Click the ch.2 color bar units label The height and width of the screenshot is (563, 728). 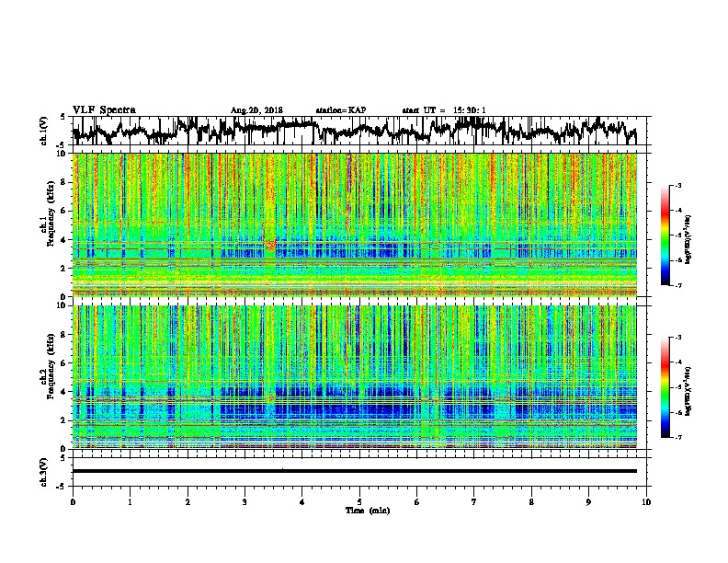[x=688, y=391]
